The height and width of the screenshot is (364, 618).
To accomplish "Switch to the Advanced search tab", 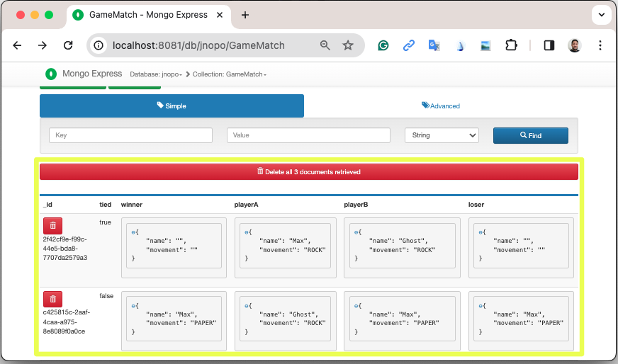I will [441, 106].
